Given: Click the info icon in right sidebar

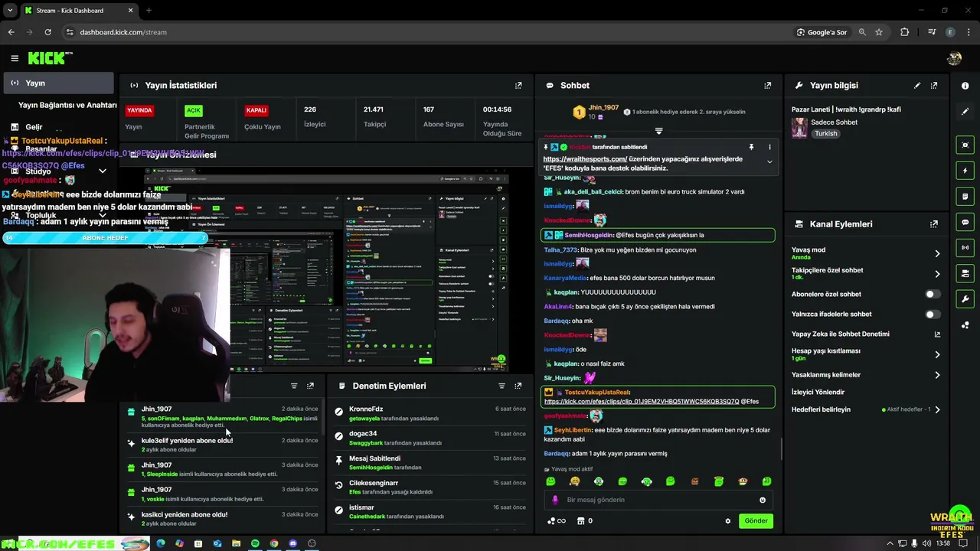Looking at the screenshot, I should [x=965, y=86].
